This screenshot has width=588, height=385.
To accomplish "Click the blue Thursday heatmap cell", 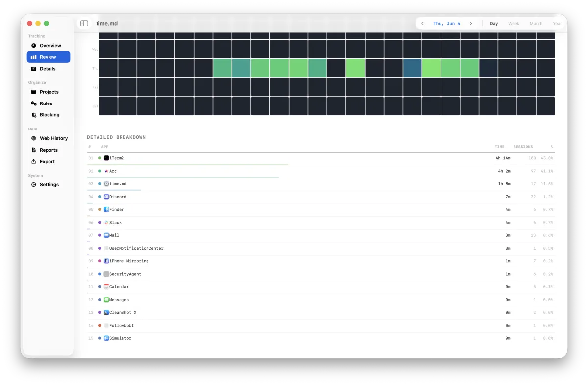I will 412,68.
